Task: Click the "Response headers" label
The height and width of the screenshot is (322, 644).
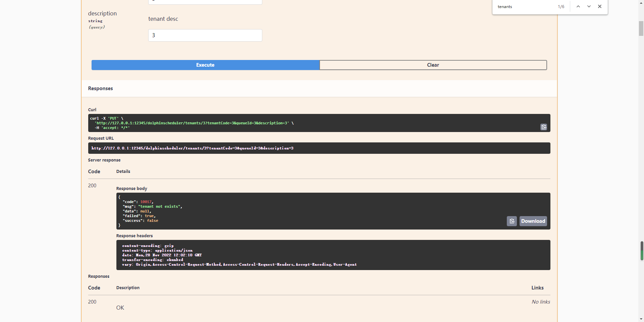Action: [135, 236]
